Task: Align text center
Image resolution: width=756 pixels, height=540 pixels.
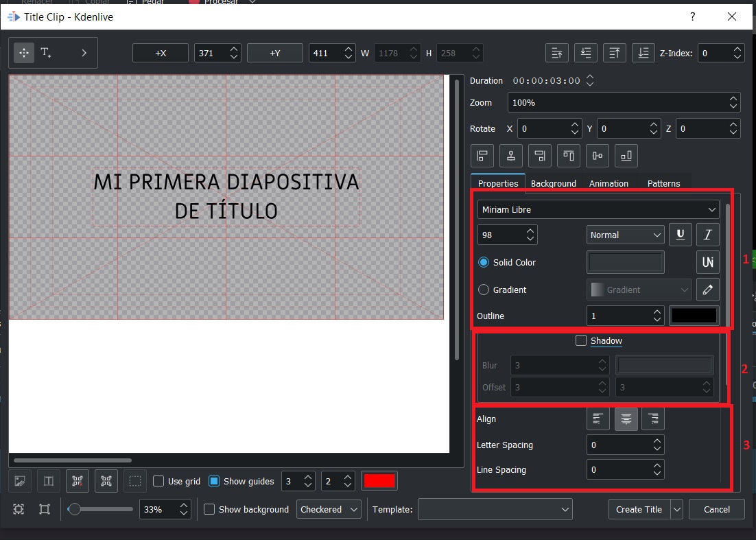Action: coord(626,419)
